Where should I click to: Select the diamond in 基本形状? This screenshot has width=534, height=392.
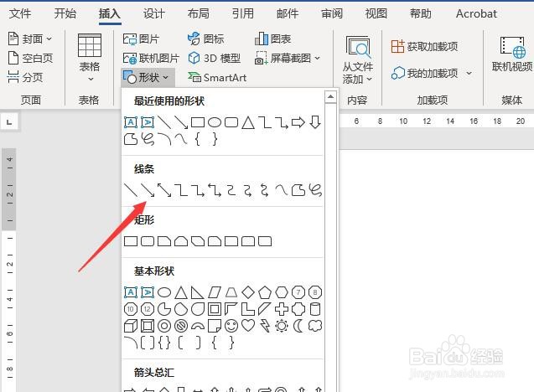(x=248, y=292)
